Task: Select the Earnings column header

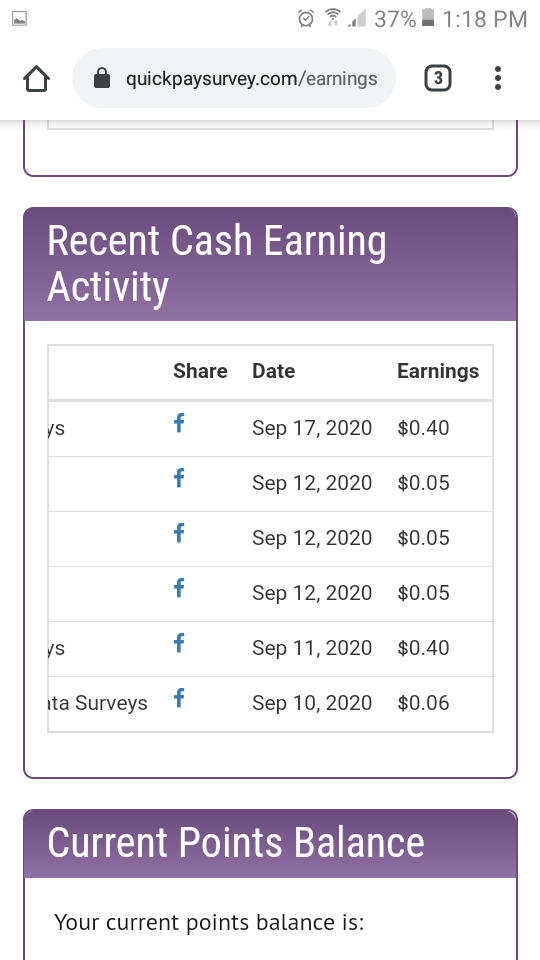Action: [x=438, y=371]
